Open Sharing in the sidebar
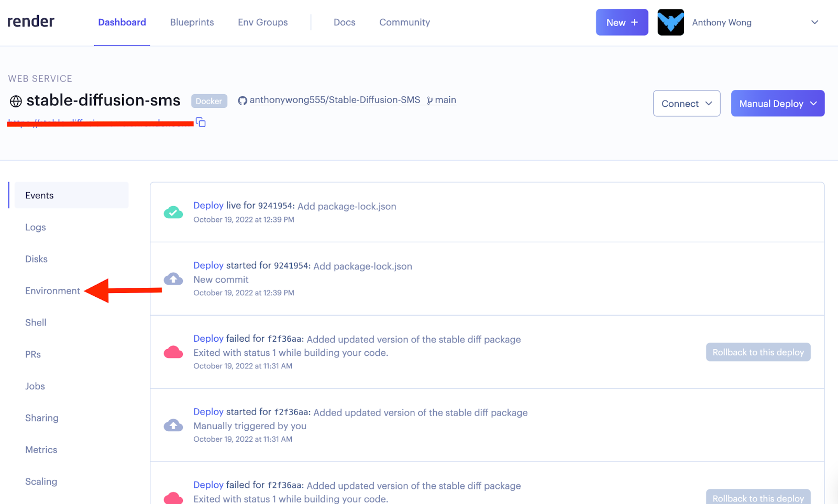The image size is (838, 504). pyautogui.click(x=42, y=418)
